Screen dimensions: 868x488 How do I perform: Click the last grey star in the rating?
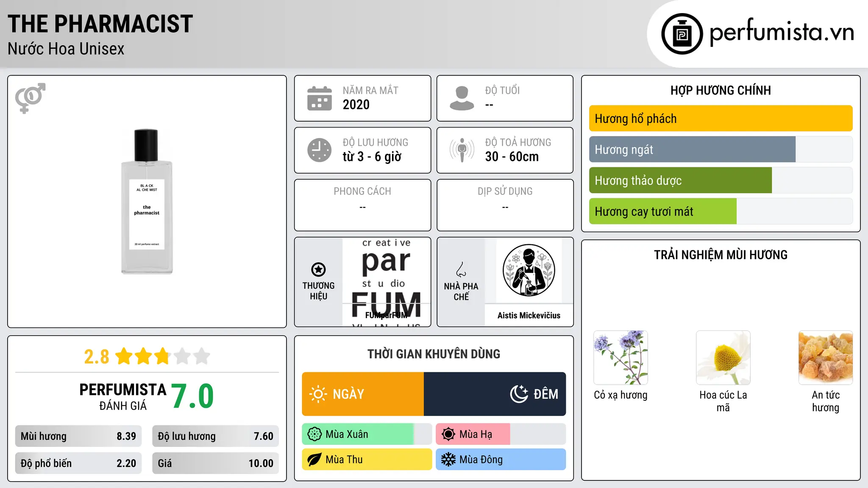(x=202, y=356)
